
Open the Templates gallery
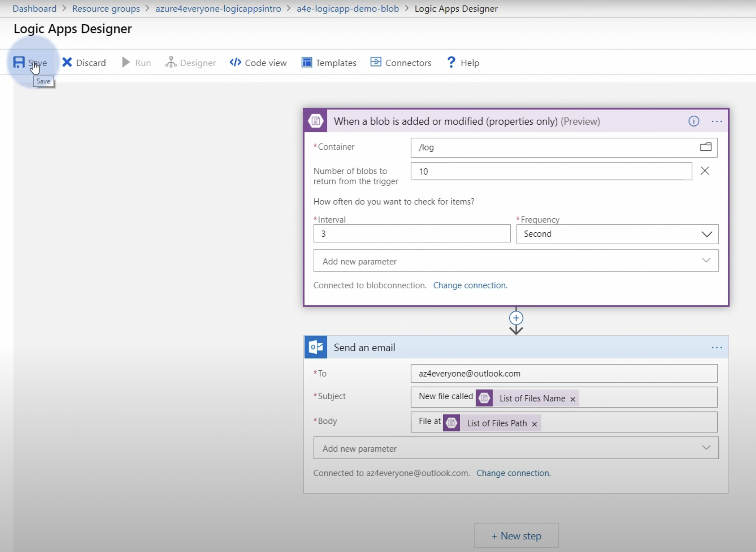pos(329,63)
